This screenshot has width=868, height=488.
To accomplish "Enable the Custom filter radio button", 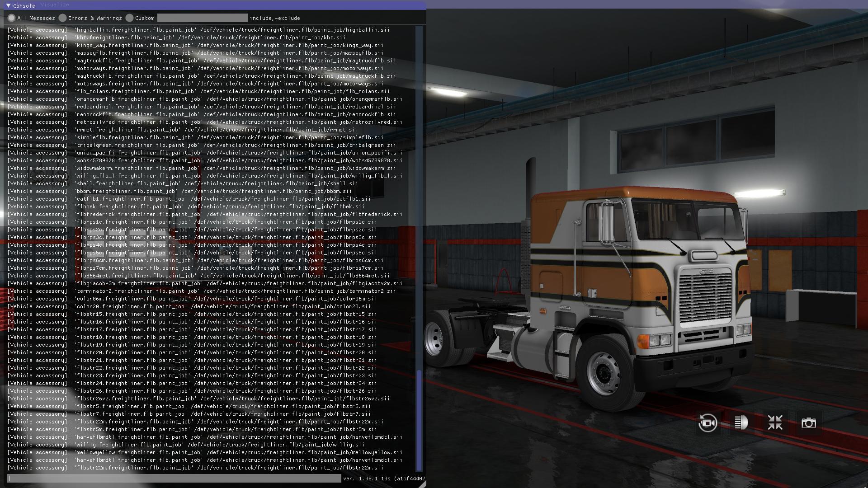I will pos(130,18).
